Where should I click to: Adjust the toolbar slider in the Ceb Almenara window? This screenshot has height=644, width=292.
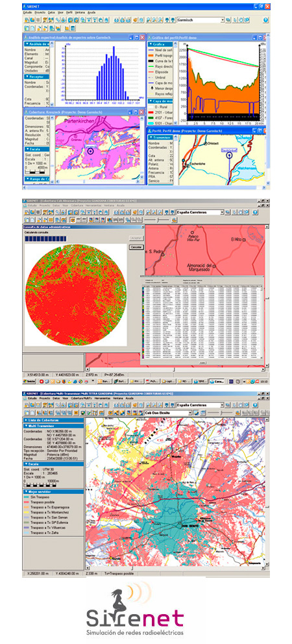(x=158, y=219)
